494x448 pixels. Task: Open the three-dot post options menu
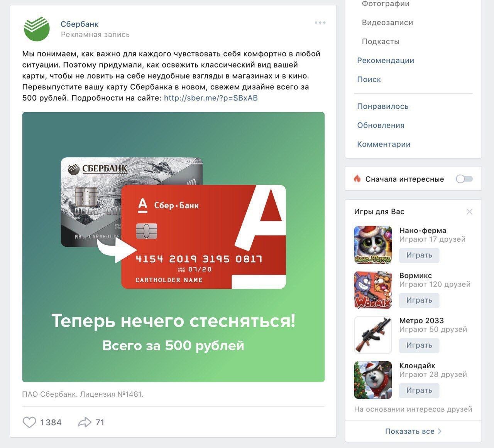pyautogui.click(x=320, y=23)
